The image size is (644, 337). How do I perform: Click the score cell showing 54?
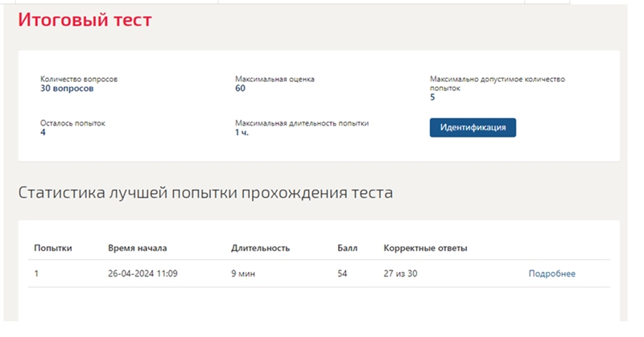point(342,273)
